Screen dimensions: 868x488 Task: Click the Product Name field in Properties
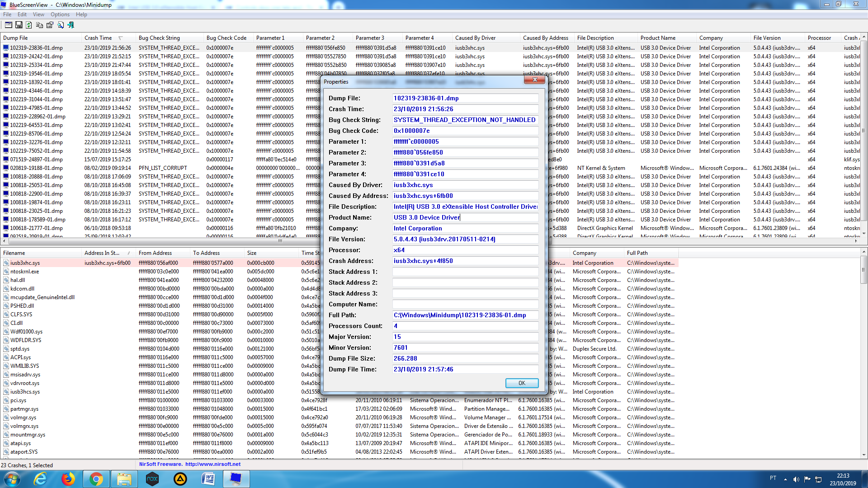click(x=465, y=217)
